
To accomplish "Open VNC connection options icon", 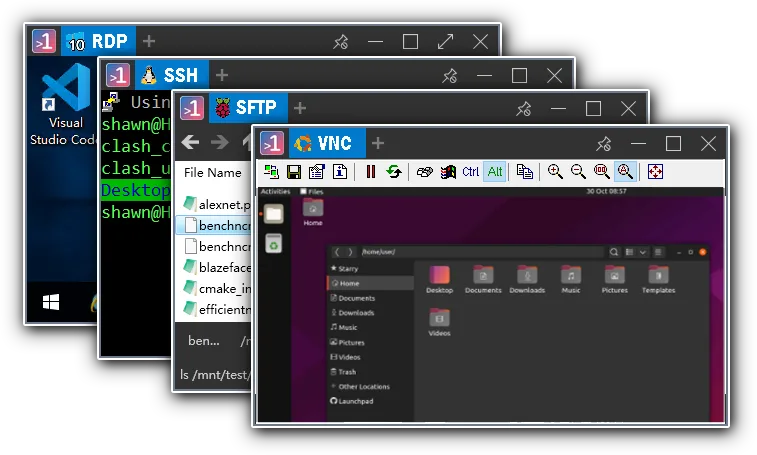I will tap(317, 171).
